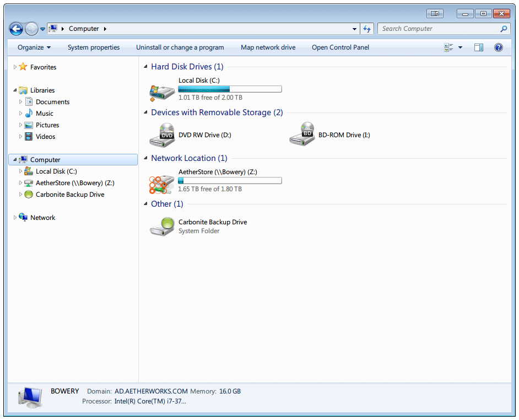The height and width of the screenshot is (420, 519).
Task: Click the Switch to Library button in title bar
Action: 435,14
